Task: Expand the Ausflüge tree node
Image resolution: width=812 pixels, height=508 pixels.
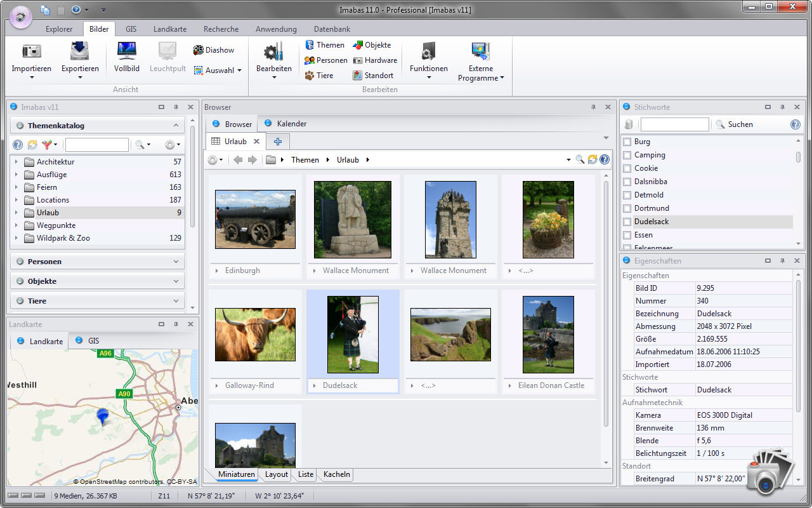Action: tap(16, 175)
